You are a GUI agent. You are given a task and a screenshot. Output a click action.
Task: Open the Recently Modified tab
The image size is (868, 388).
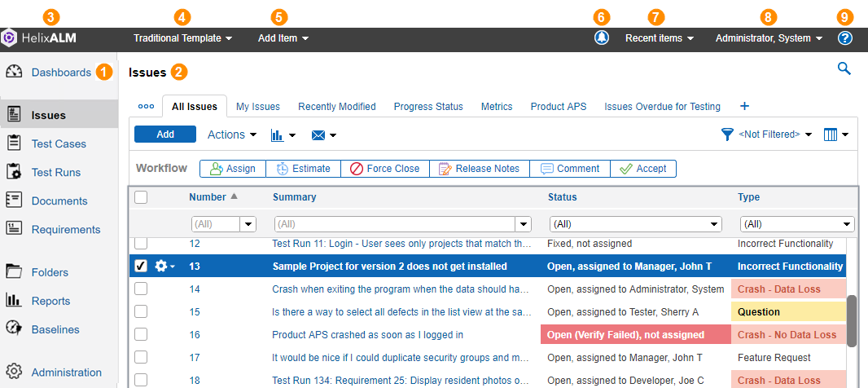[x=336, y=107]
